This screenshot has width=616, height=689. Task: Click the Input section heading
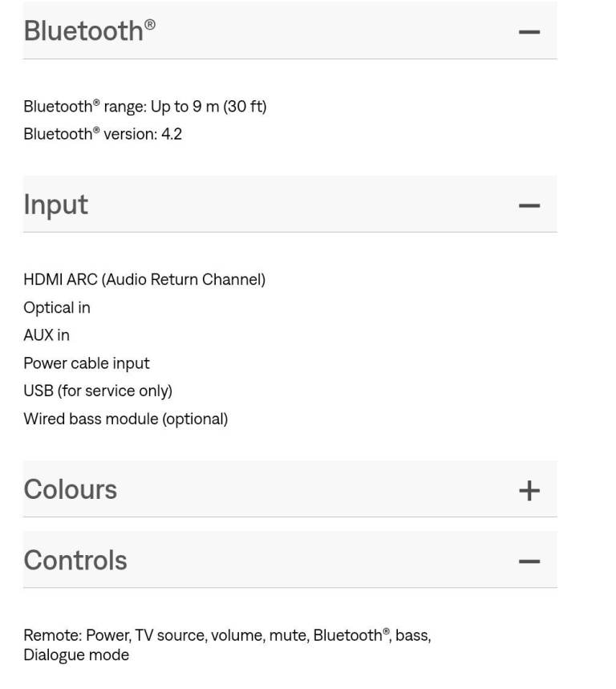55,205
